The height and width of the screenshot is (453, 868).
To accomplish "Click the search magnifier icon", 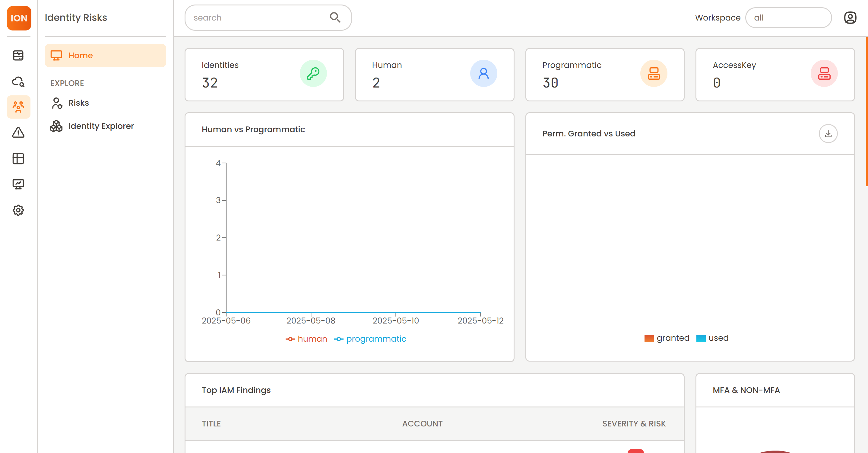I will 335,18.
